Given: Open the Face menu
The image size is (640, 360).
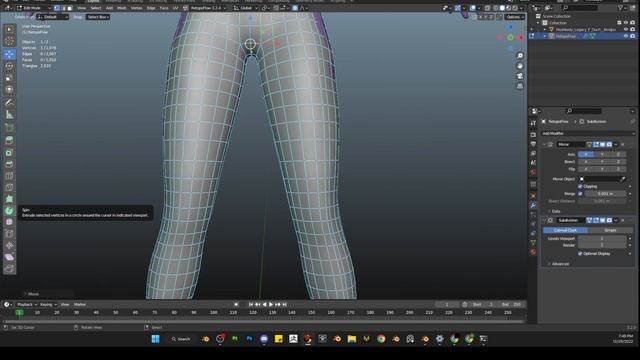Looking at the screenshot, I should pos(164,8).
